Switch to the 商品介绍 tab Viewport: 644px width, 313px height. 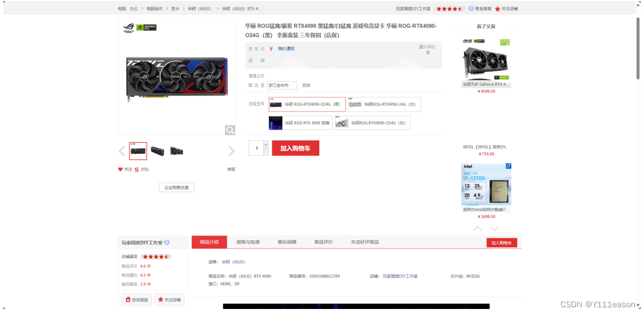click(209, 242)
